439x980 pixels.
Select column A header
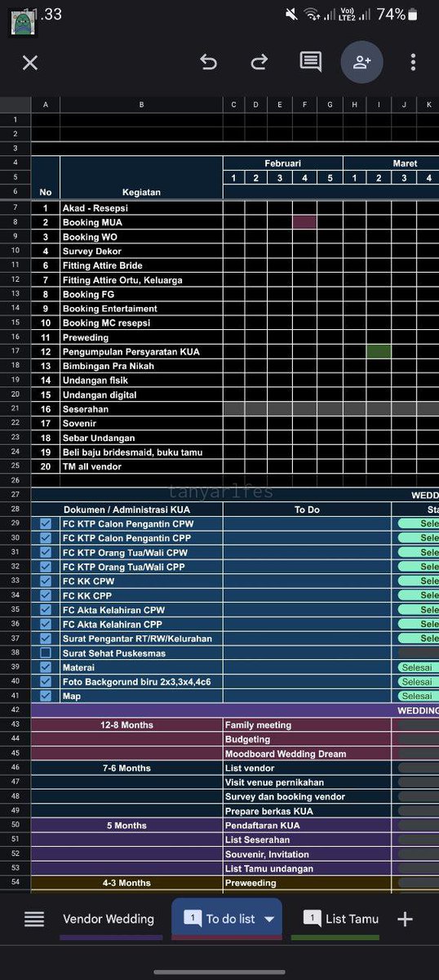[46, 105]
